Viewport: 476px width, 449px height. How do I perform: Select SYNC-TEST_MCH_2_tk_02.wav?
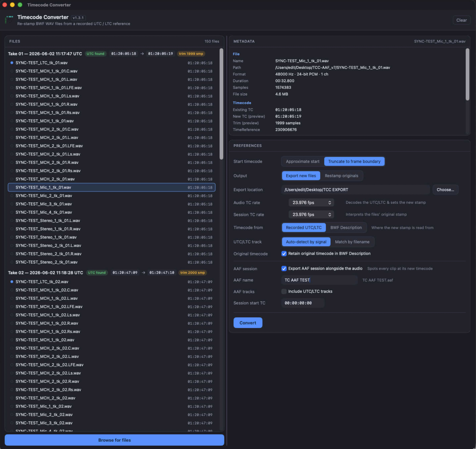click(112, 398)
